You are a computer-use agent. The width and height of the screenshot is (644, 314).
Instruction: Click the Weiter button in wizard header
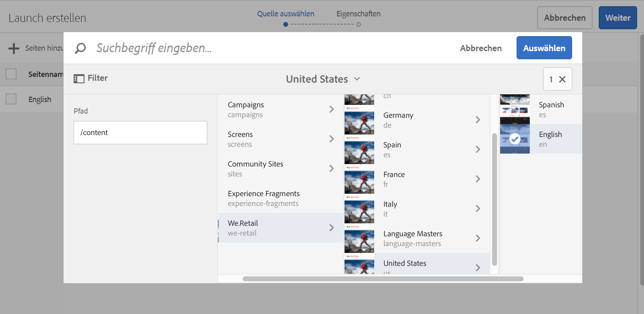click(618, 18)
